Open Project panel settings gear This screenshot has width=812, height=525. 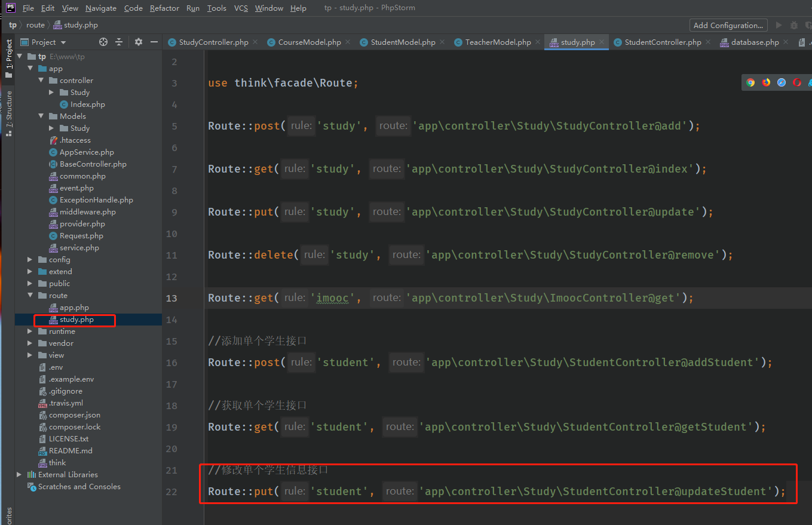(x=139, y=42)
